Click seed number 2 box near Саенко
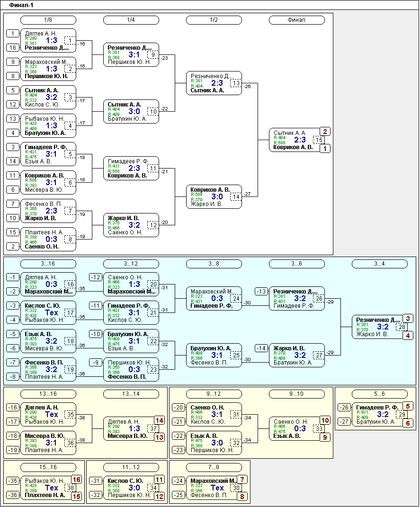The height and width of the screenshot is (507, 420). pos(13,247)
